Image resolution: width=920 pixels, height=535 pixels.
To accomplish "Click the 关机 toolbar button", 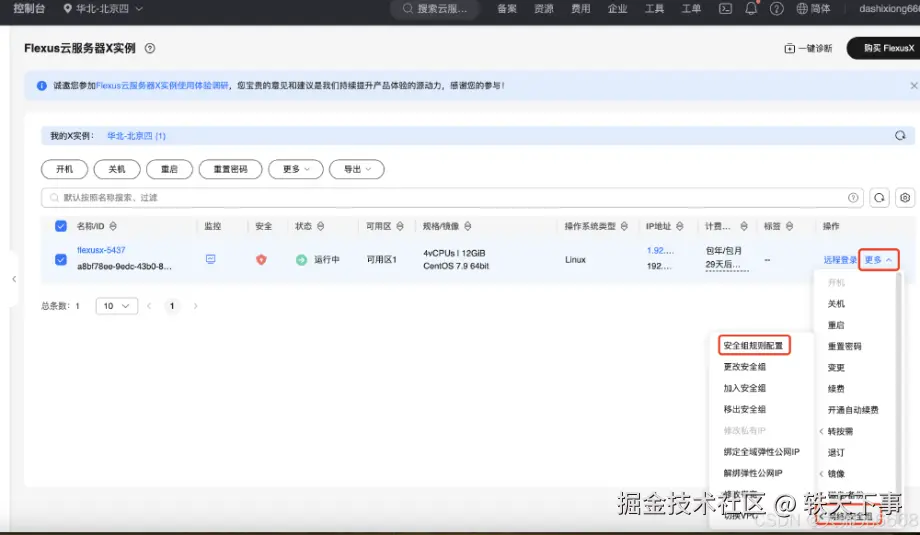I will coord(117,169).
